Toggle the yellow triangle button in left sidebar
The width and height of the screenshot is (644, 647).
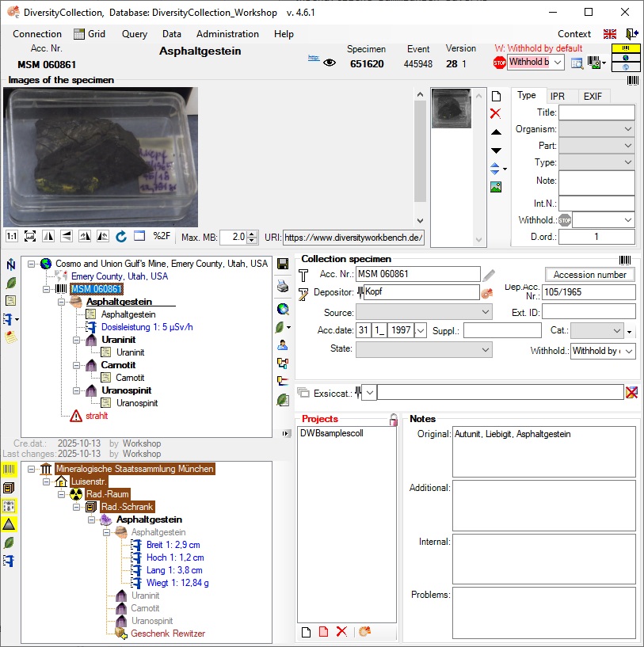click(10, 524)
